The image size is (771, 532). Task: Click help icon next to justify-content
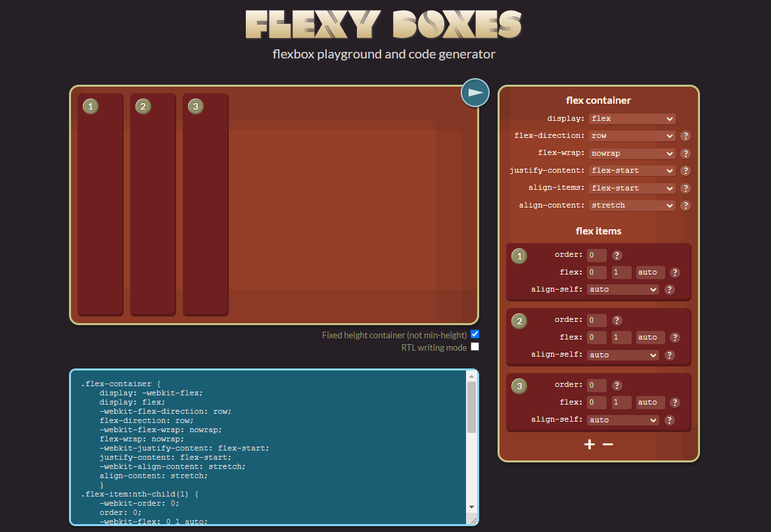tap(685, 171)
